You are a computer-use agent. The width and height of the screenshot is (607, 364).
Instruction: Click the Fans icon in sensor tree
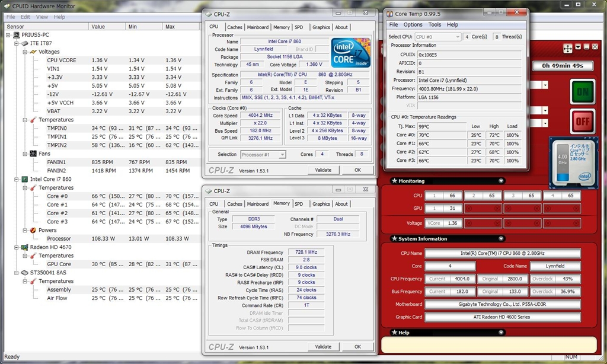(33, 154)
